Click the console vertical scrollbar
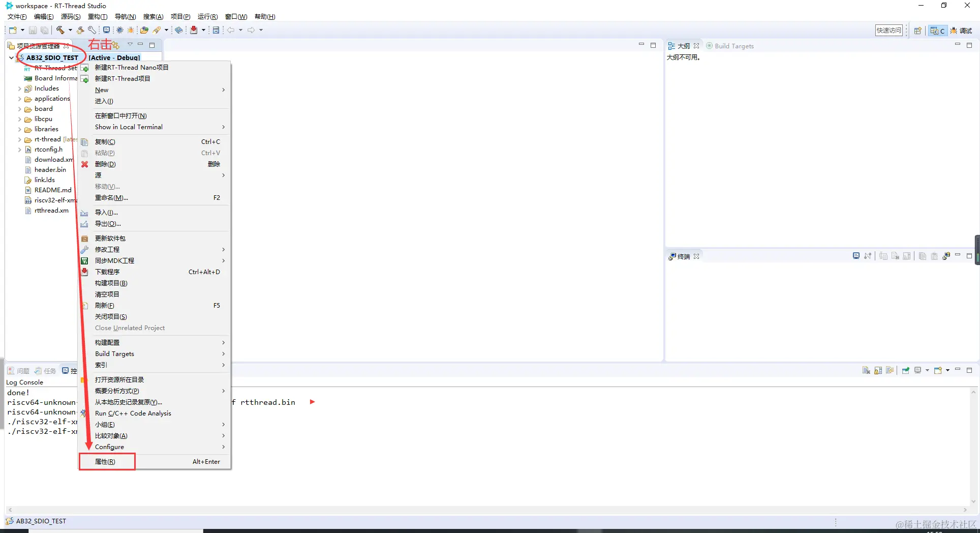 tap(973, 447)
